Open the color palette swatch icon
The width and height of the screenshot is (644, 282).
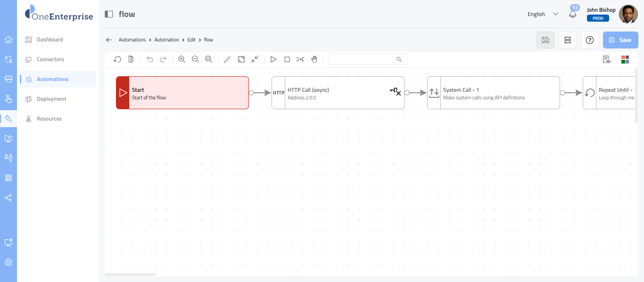click(x=625, y=59)
